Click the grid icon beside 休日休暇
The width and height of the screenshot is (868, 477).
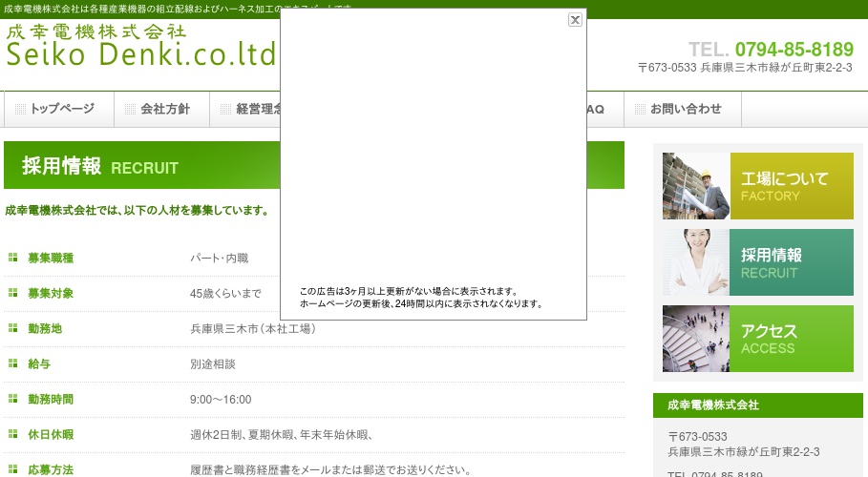pyautogui.click(x=13, y=434)
